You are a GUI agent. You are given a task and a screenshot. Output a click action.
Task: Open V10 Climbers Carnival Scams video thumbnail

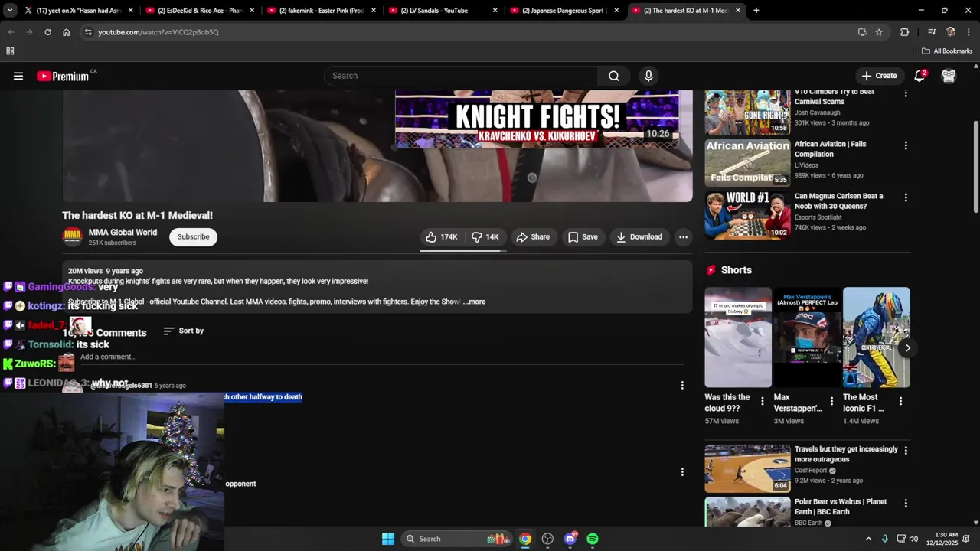(747, 112)
